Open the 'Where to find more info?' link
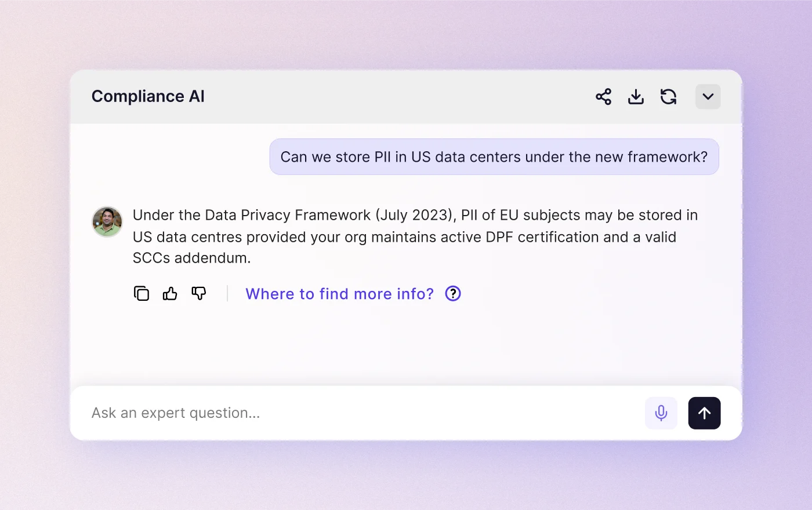This screenshot has height=510, width=812. coord(339,294)
